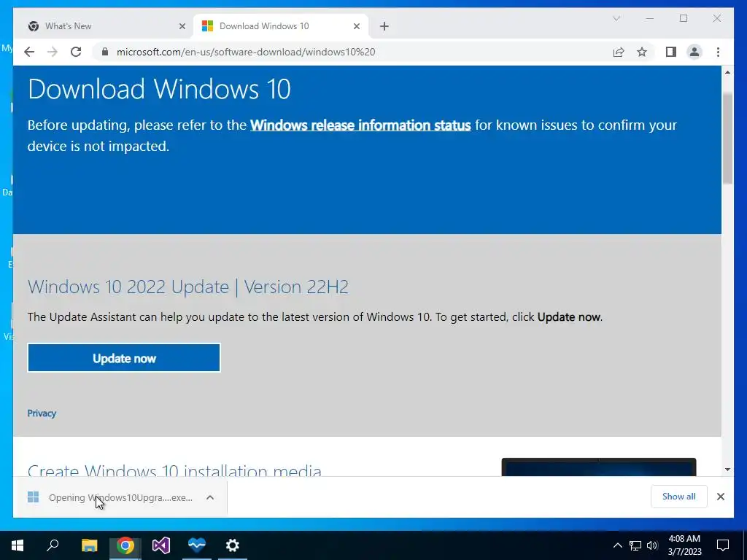Open the volume speaker tray icon
This screenshot has width=747, height=560.
[x=652, y=545]
